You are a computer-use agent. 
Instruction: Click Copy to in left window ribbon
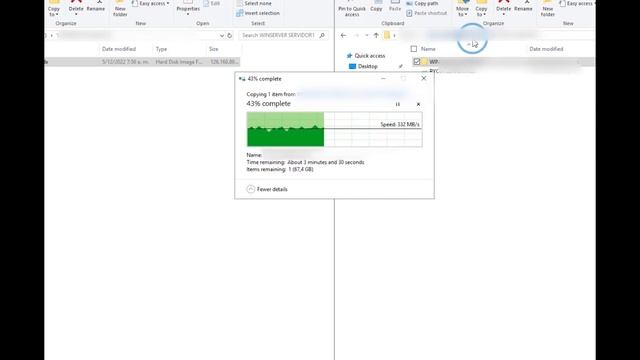pyautogui.click(x=54, y=9)
